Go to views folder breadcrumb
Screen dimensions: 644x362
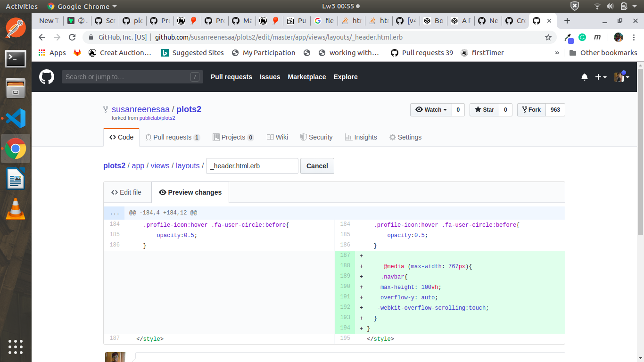point(160,166)
